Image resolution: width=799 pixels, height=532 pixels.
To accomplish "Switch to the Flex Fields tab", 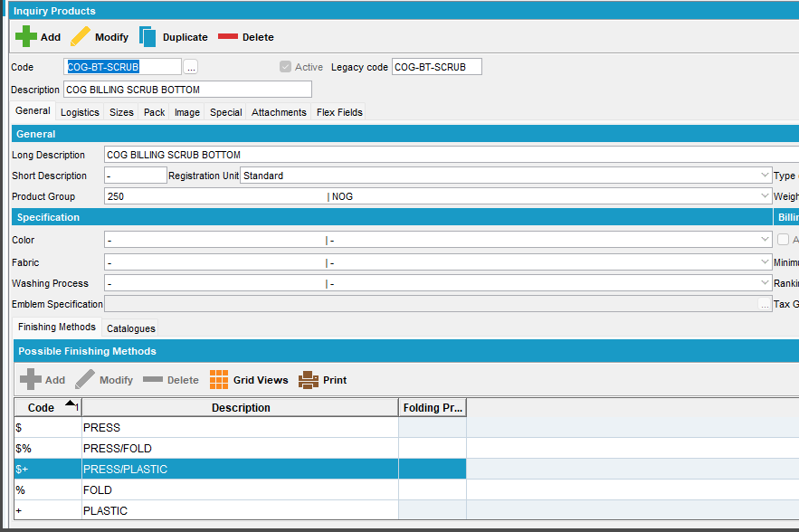I will click(x=339, y=112).
